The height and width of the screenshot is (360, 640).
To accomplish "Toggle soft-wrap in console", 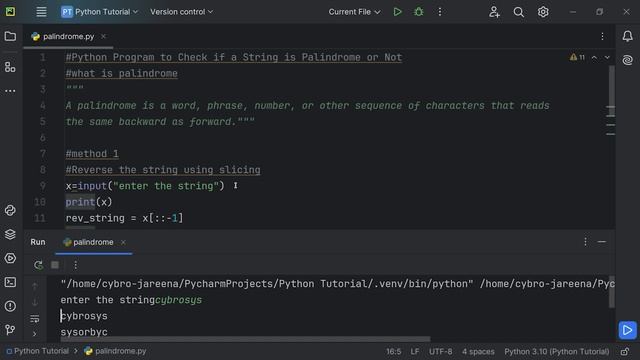I will pyautogui.click(x=35, y=318).
